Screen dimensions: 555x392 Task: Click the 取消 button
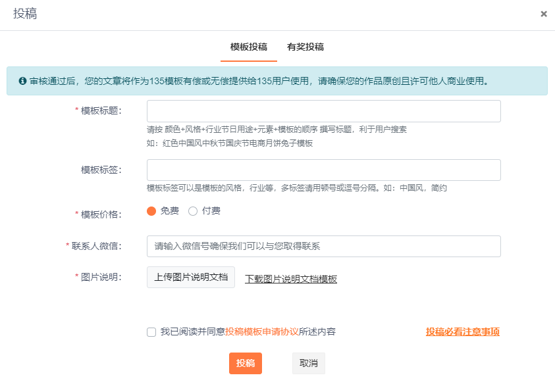coord(309,363)
